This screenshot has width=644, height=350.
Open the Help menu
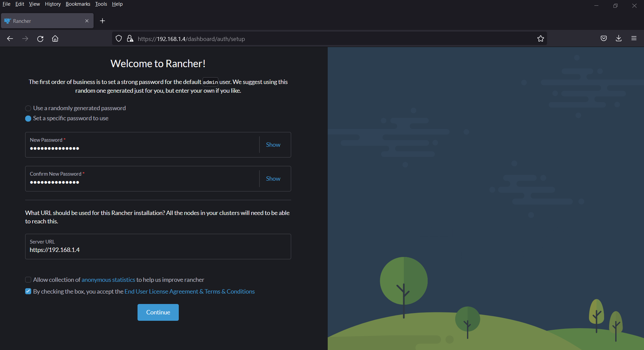pyautogui.click(x=117, y=4)
